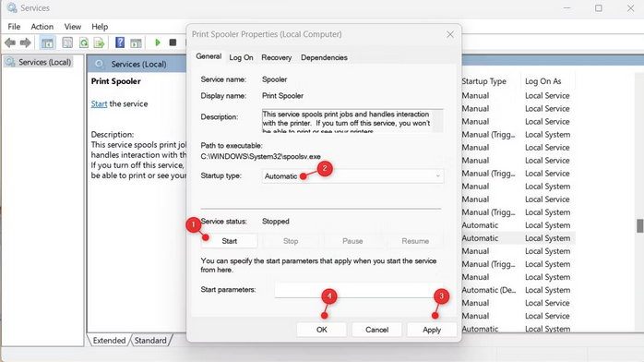Open the Dependencies tab
644x362 pixels.
coord(324,57)
